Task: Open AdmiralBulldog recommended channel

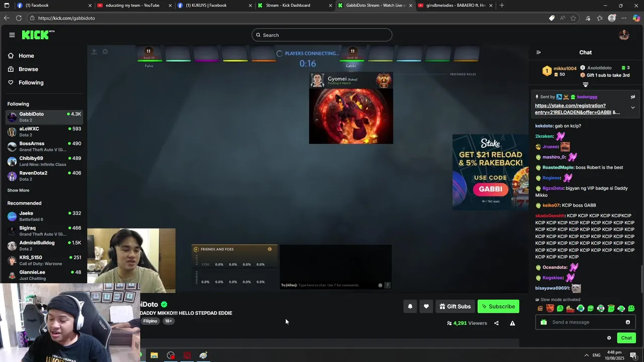Action: tap(44, 246)
